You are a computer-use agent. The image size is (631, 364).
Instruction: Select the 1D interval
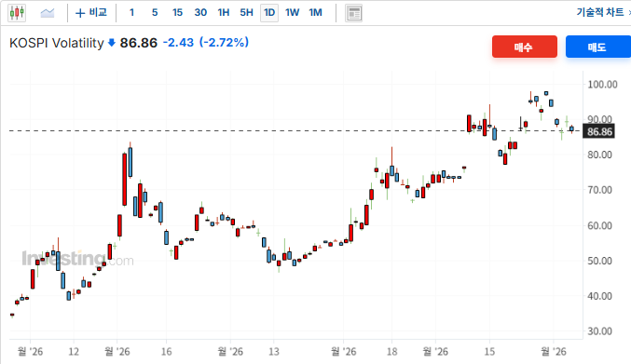[269, 13]
